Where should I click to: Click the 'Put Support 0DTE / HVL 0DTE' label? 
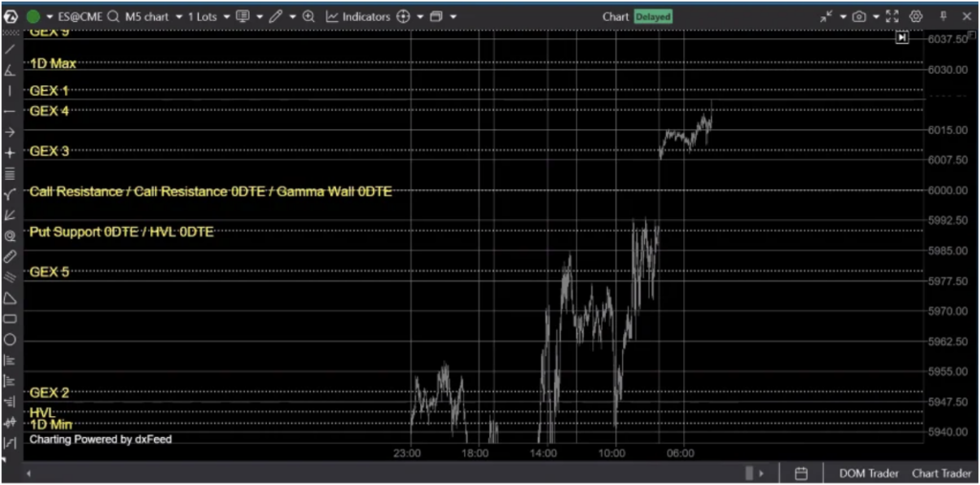[122, 231]
